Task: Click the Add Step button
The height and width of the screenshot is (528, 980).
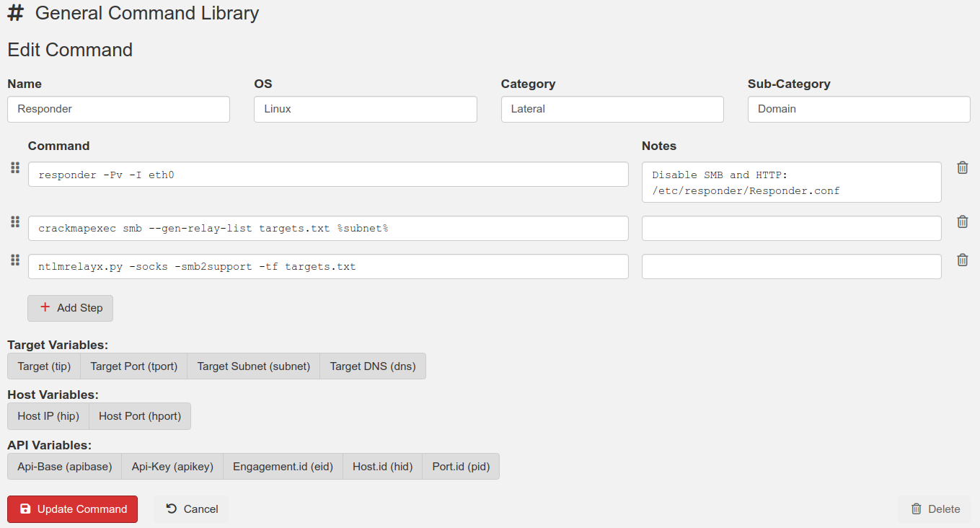Action: (x=71, y=308)
